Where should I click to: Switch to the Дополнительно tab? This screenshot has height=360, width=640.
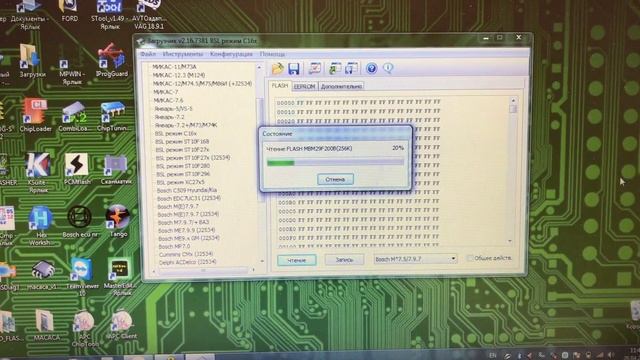pyautogui.click(x=341, y=87)
